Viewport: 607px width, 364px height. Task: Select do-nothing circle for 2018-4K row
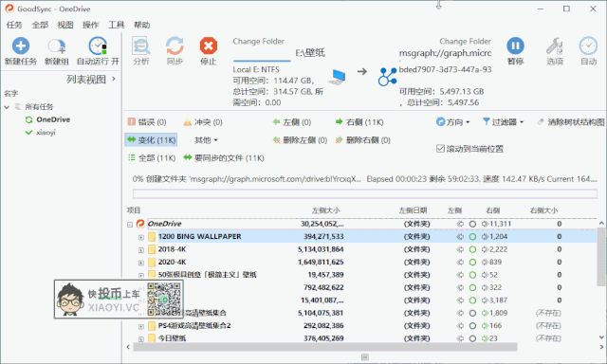click(472, 249)
